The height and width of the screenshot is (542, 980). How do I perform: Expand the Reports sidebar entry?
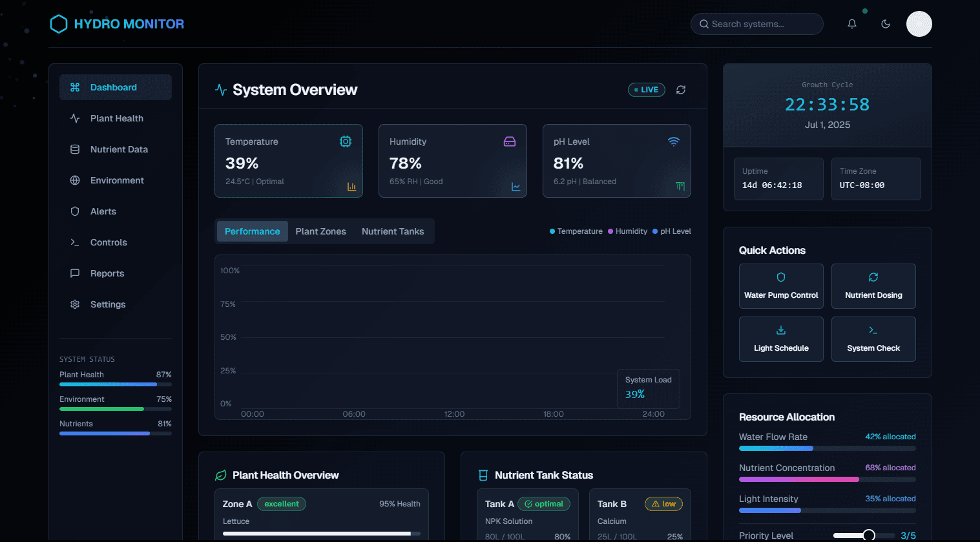point(109,273)
